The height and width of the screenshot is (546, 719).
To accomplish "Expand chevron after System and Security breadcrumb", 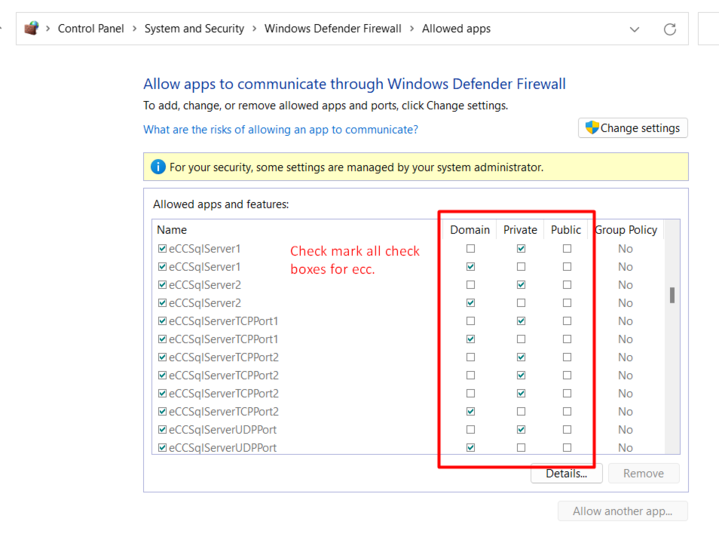I will point(254,28).
